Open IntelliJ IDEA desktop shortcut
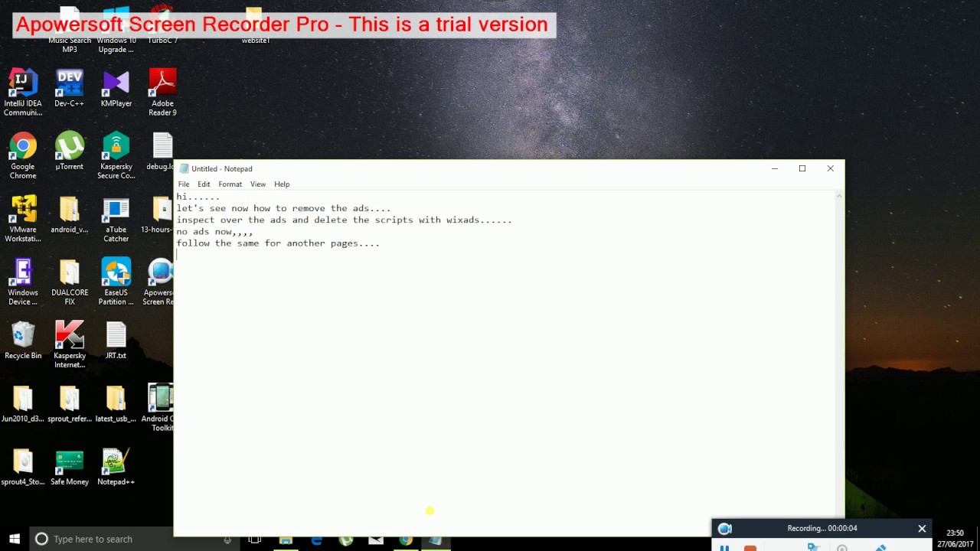This screenshot has width=980, height=551. (x=23, y=93)
